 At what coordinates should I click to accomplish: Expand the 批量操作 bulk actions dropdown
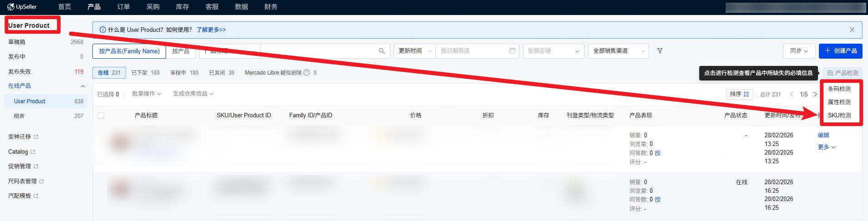146,94
